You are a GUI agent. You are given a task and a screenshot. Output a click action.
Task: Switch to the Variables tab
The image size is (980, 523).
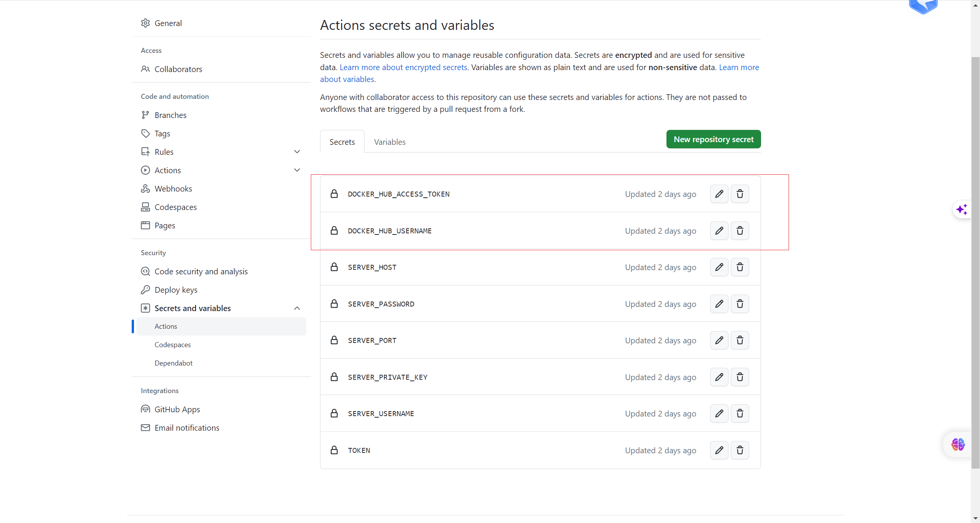tap(389, 142)
